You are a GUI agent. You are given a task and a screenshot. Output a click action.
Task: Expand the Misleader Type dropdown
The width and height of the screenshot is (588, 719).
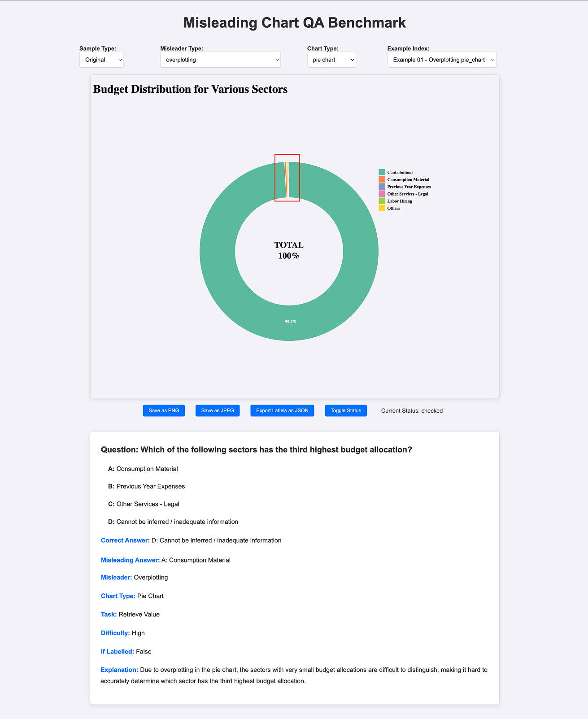pos(220,60)
